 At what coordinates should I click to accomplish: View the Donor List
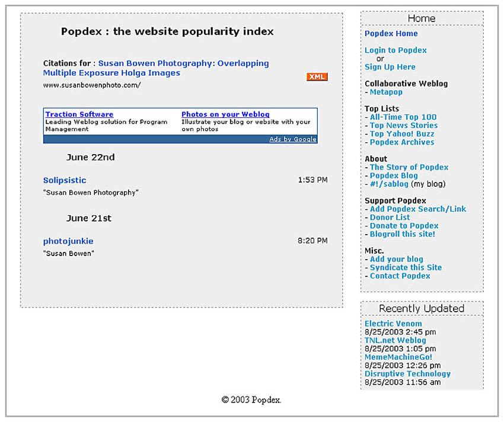pos(390,218)
